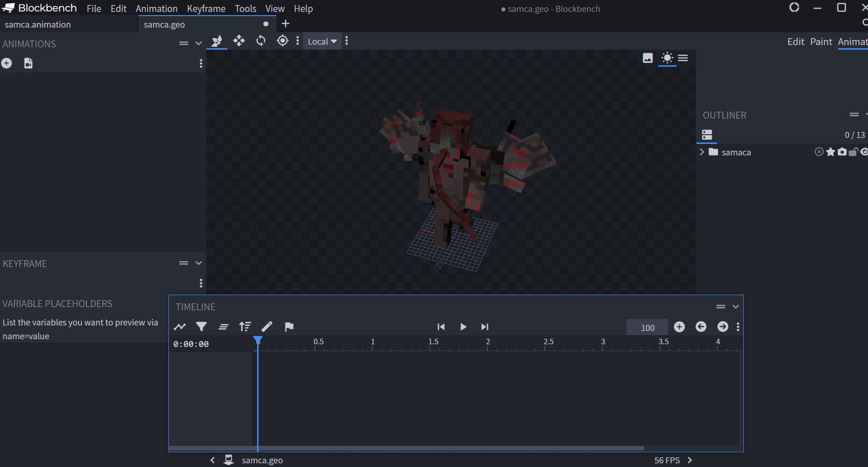Click Timeline panel drag handle
The width and height of the screenshot is (868, 467).
pyautogui.click(x=721, y=307)
